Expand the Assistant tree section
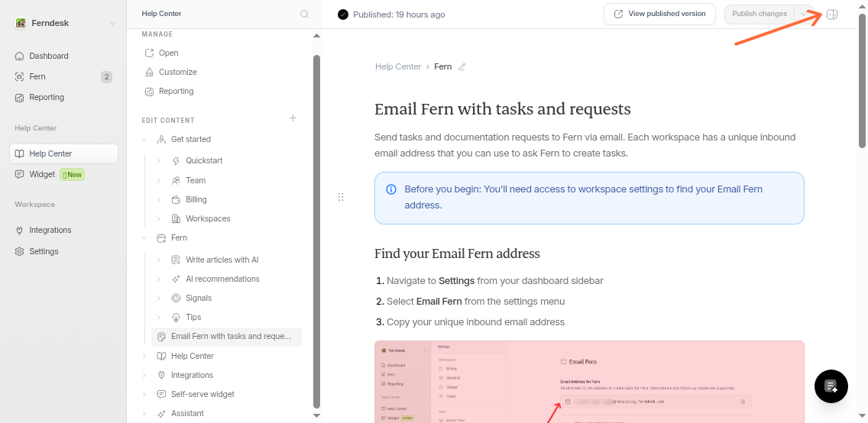Image resolution: width=868 pixels, height=423 pixels. pyautogui.click(x=144, y=414)
